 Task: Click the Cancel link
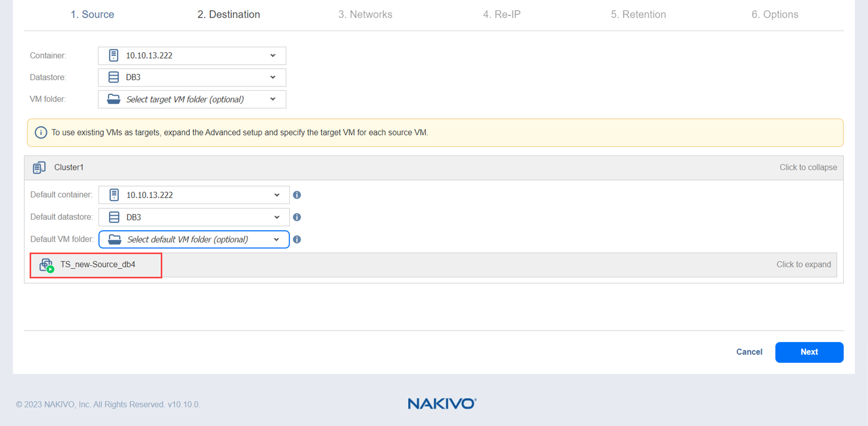(x=749, y=352)
